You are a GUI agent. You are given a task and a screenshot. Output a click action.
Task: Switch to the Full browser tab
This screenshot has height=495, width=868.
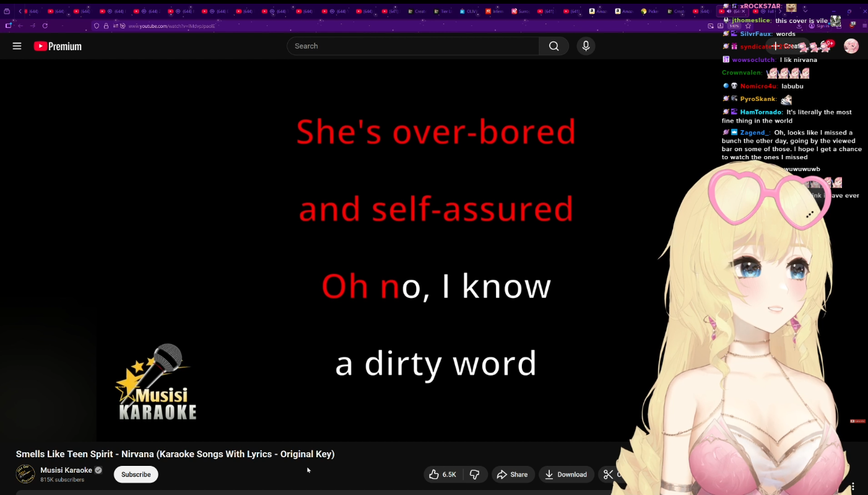(764, 11)
